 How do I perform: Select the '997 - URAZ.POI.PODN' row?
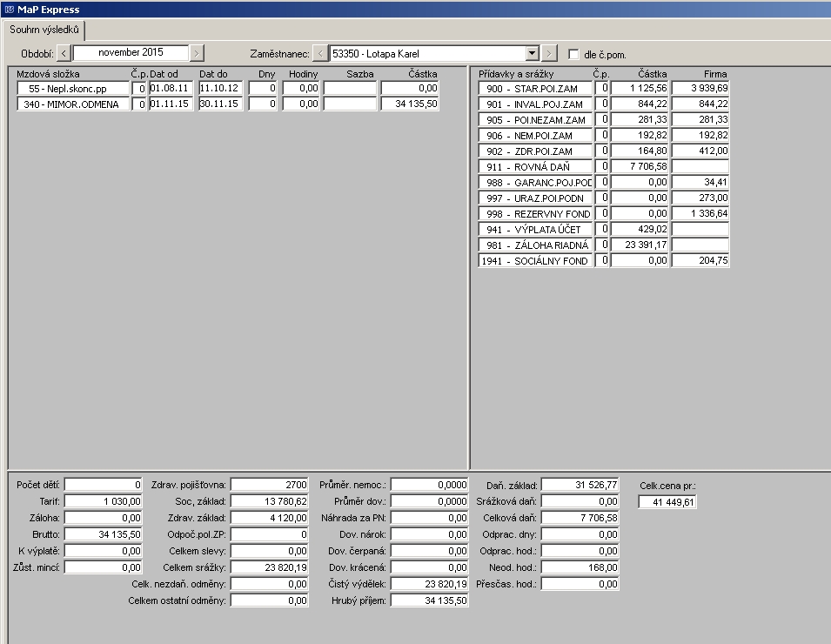tap(535, 198)
